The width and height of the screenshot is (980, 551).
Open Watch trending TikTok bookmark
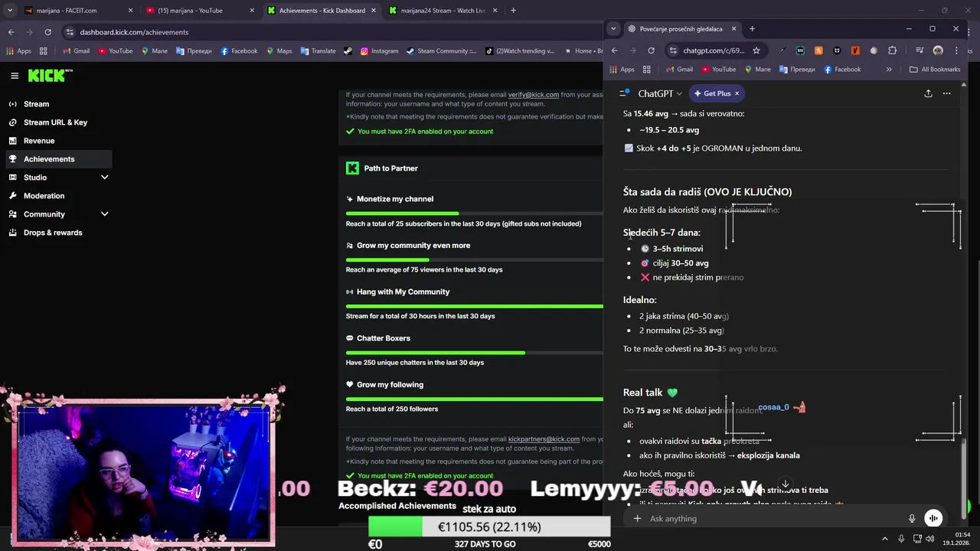[x=519, y=51]
